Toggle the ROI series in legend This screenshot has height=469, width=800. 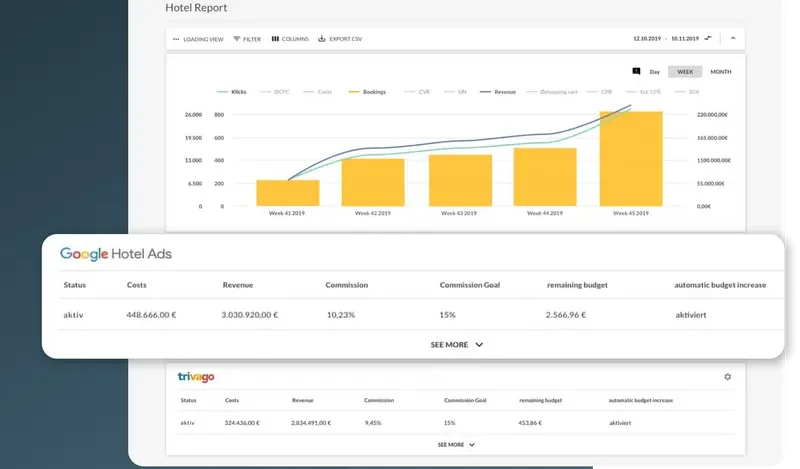(x=687, y=92)
